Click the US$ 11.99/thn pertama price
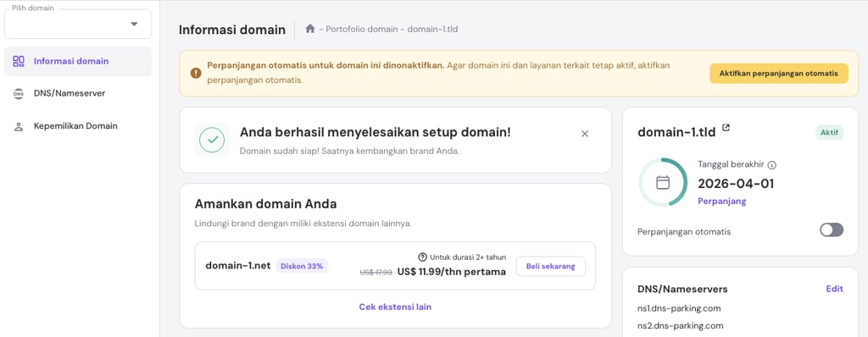The image size is (868, 337). (452, 272)
